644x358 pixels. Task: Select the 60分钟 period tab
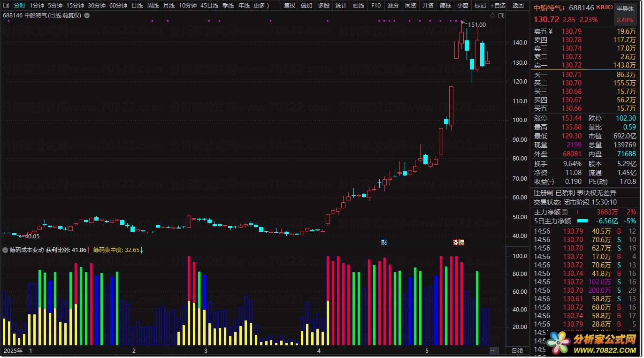118,6
